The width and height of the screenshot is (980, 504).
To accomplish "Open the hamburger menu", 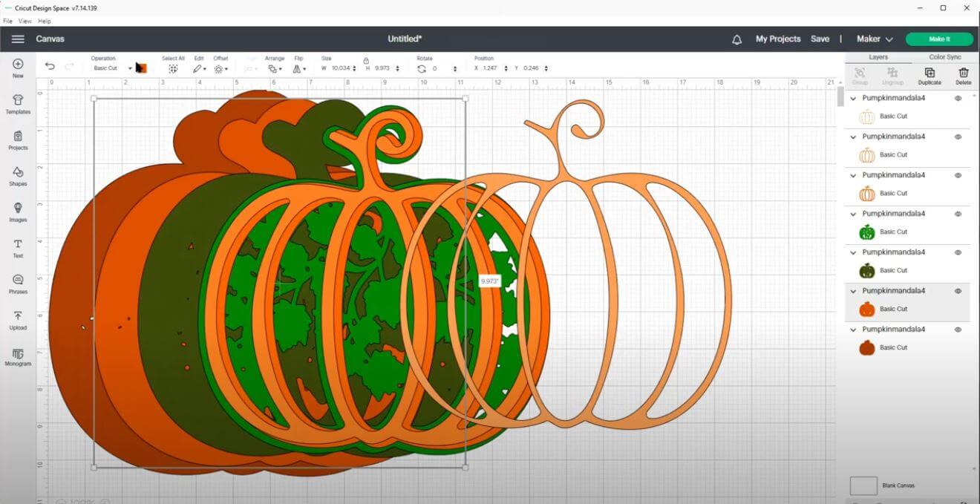I will coord(18,39).
